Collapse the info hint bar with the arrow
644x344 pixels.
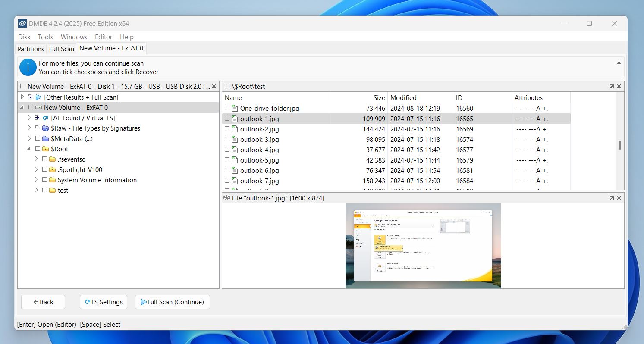(x=619, y=63)
